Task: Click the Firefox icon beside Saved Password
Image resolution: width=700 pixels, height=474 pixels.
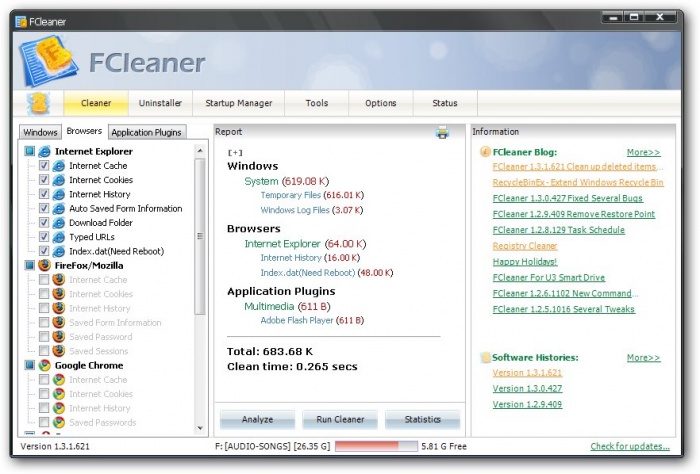Action: 58,337
